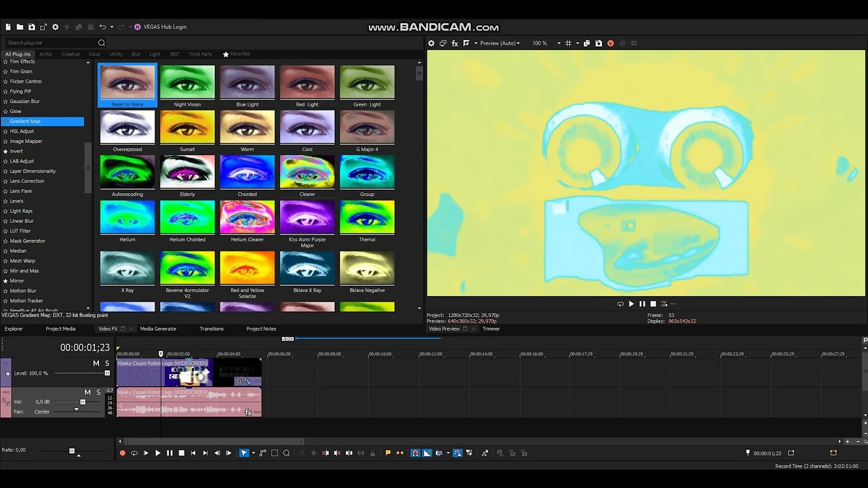Show the Favorites plug-ins tab
Image resolution: width=868 pixels, height=488 pixels.
[x=237, y=54]
